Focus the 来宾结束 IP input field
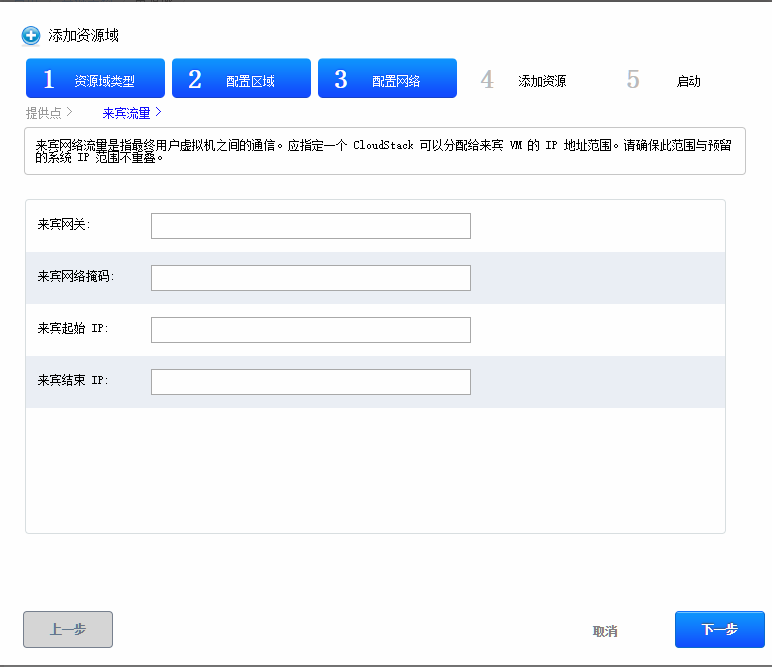 pos(311,382)
